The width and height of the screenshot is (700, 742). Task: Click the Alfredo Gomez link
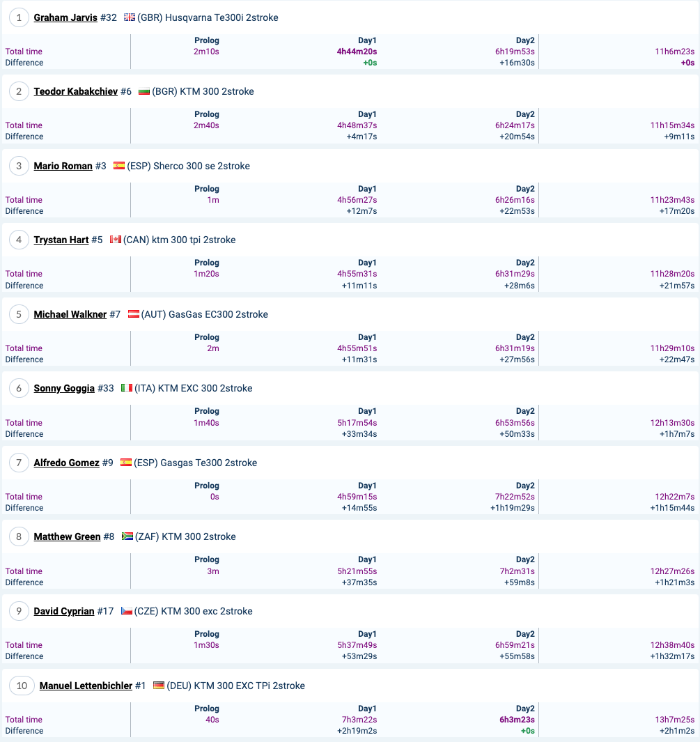66,463
